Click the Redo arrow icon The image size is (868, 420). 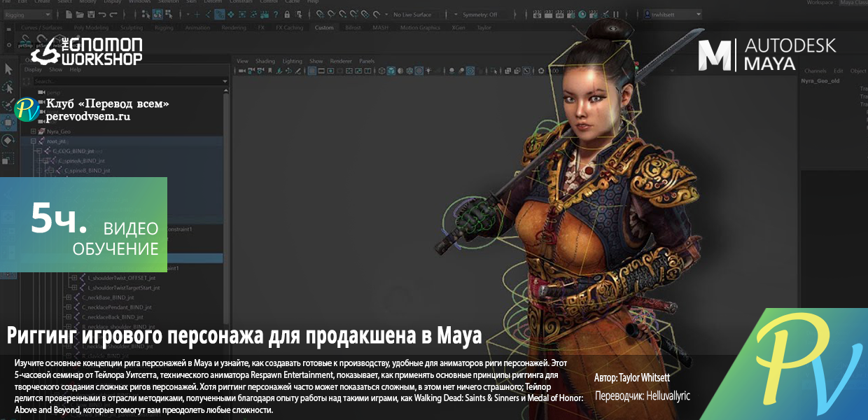click(113, 15)
